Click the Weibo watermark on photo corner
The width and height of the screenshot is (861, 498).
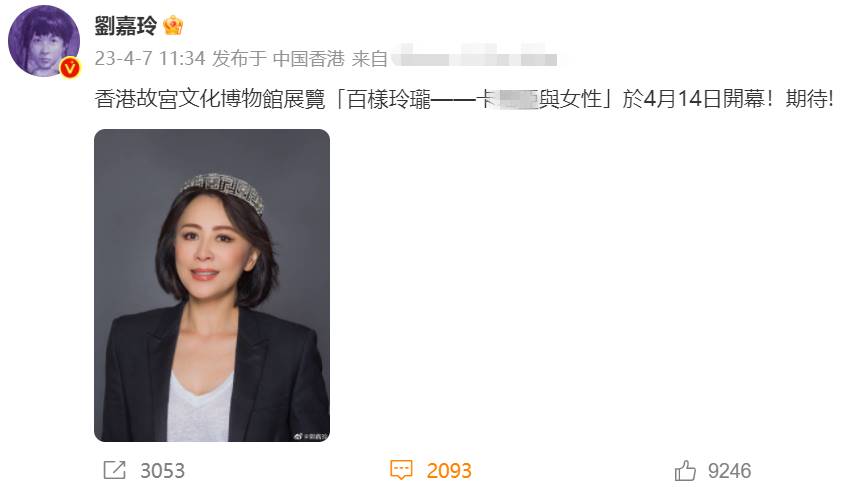point(311,437)
